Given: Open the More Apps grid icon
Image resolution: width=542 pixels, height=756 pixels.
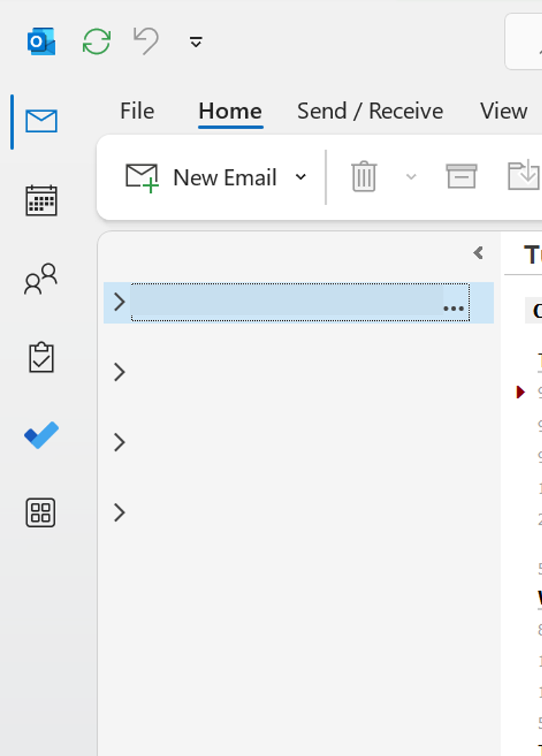Looking at the screenshot, I should [41, 512].
